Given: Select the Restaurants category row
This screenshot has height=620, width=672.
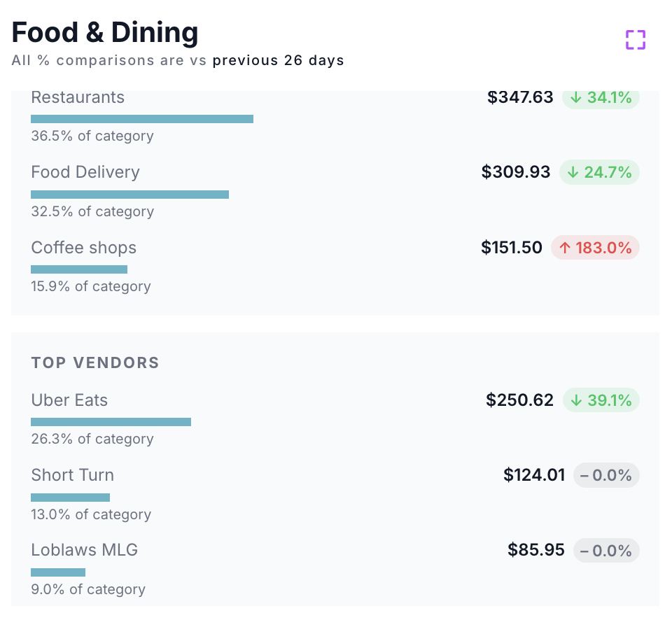Looking at the screenshot, I should click(x=78, y=97).
